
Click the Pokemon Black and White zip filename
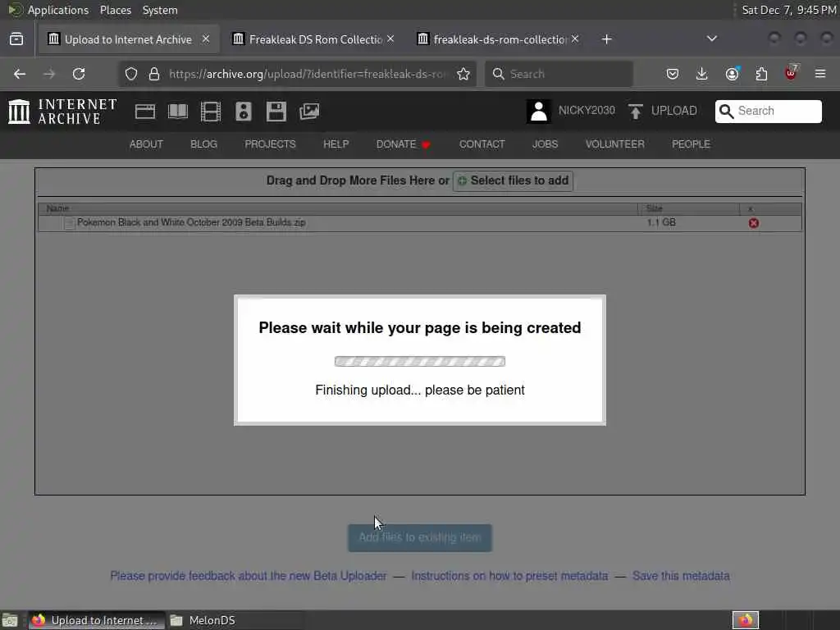[191, 222]
